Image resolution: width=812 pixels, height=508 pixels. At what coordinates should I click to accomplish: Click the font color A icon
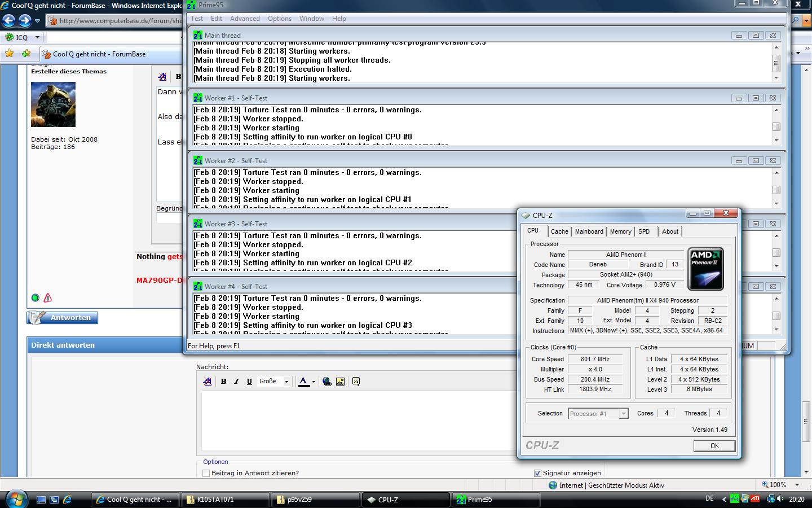pos(303,382)
